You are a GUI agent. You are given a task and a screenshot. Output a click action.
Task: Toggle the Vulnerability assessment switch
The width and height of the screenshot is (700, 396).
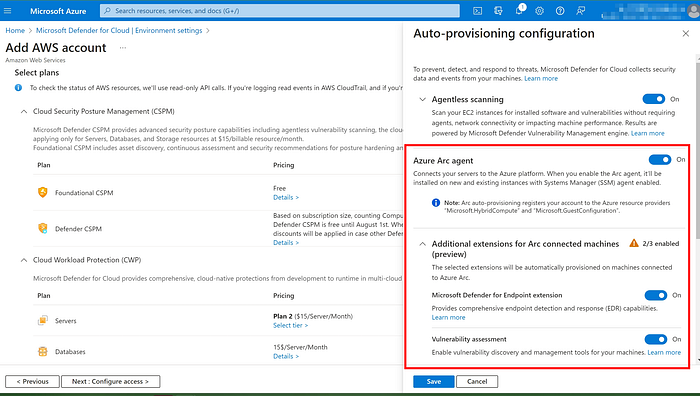(656, 339)
